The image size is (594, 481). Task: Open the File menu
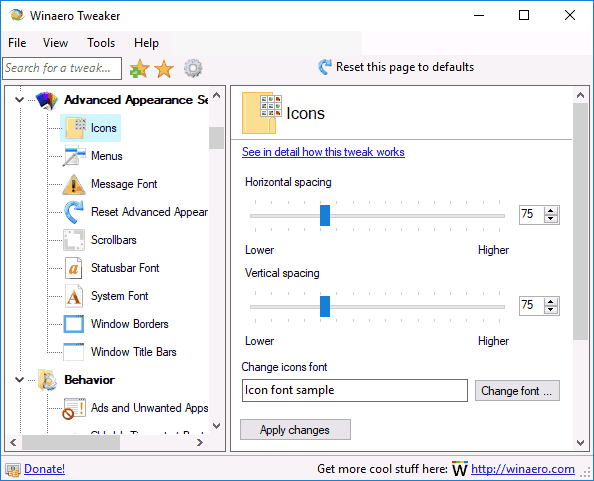(17, 43)
